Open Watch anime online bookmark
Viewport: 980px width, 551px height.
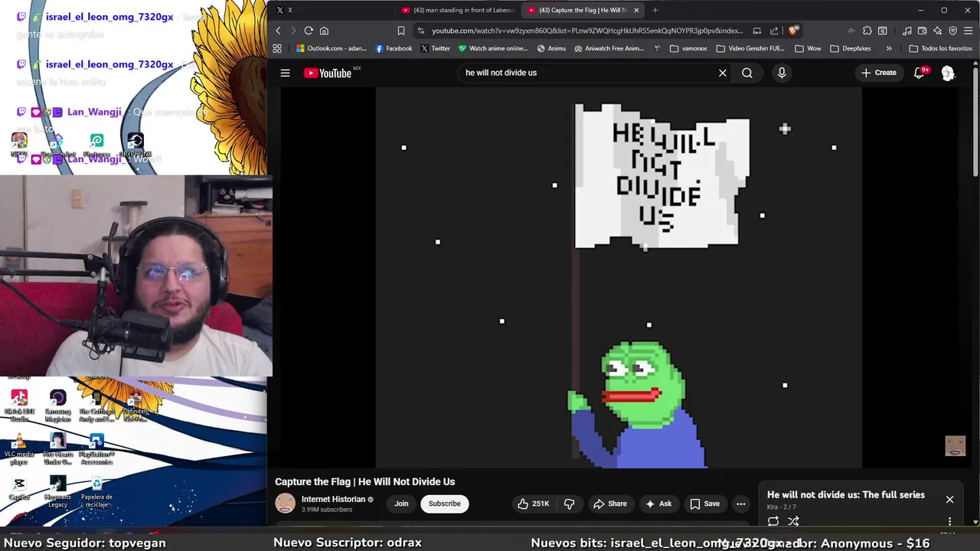pos(493,48)
